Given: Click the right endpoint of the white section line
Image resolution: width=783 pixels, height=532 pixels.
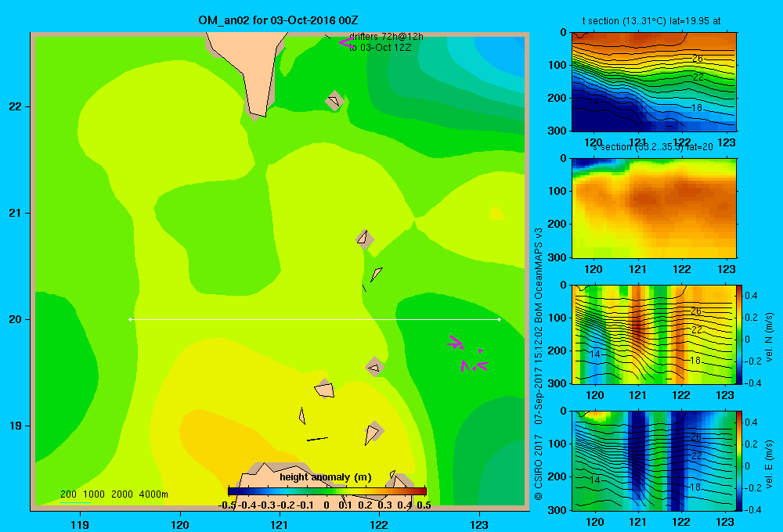Looking at the screenshot, I should pyautogui.click(x=499, y=319).
